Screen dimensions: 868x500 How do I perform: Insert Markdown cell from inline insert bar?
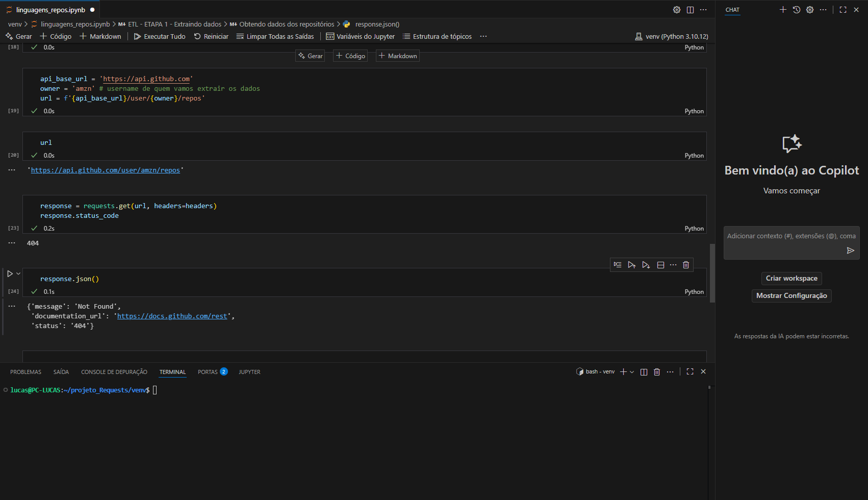point(398,56)
